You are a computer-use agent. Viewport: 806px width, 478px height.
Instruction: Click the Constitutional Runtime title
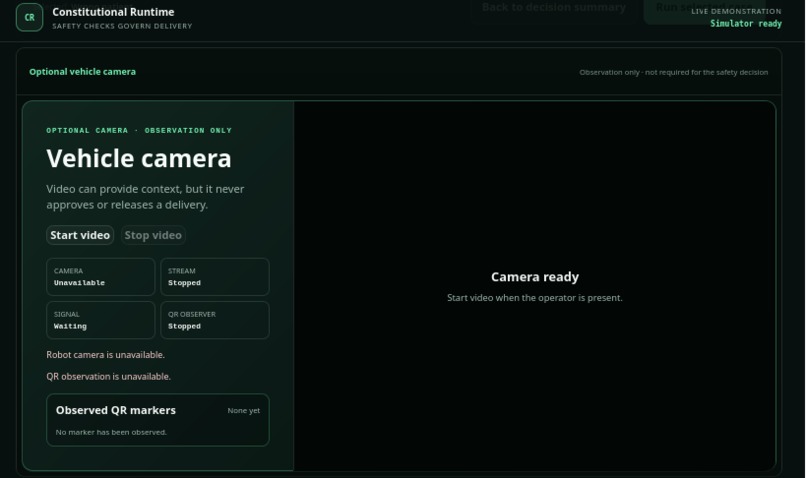pyautogui.click(x=113, y=12)
